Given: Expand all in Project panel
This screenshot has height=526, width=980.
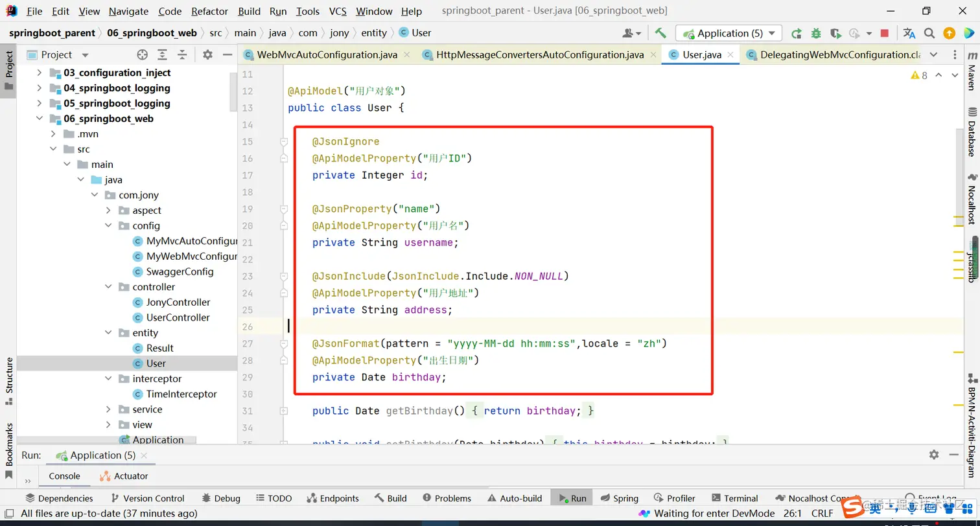Looking at the screenshot, I should click(162, 54).
